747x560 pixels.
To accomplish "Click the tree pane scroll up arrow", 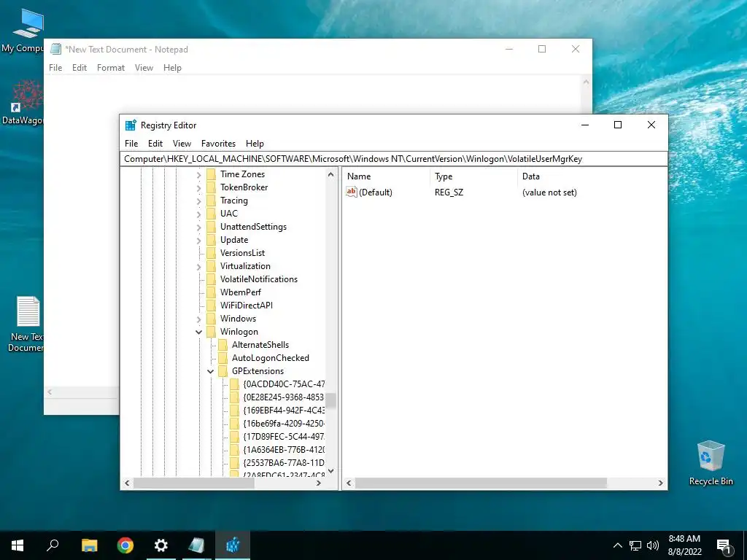I will tap(330, 174).
